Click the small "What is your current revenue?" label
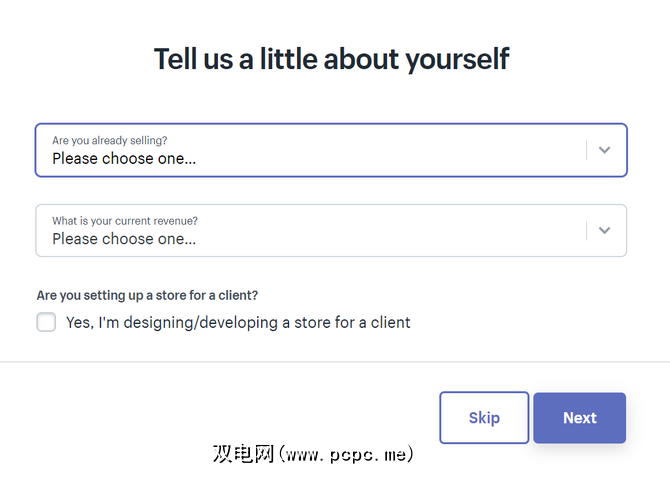 (125, 221)
